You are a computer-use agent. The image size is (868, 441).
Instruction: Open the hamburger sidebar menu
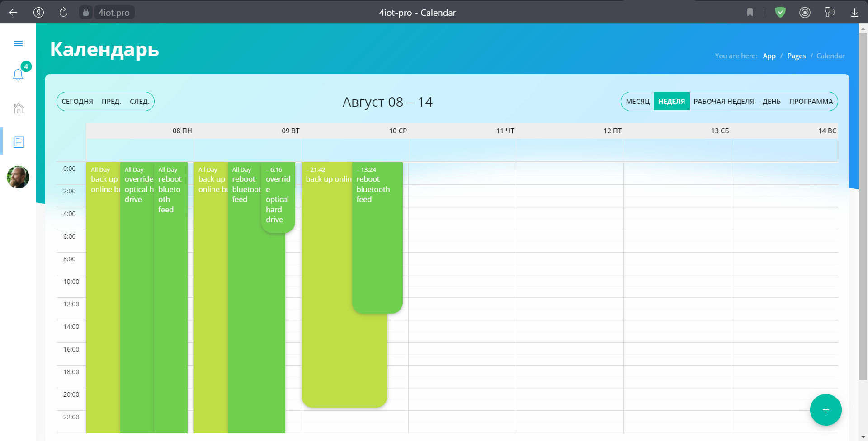click(x=19, y=43)
